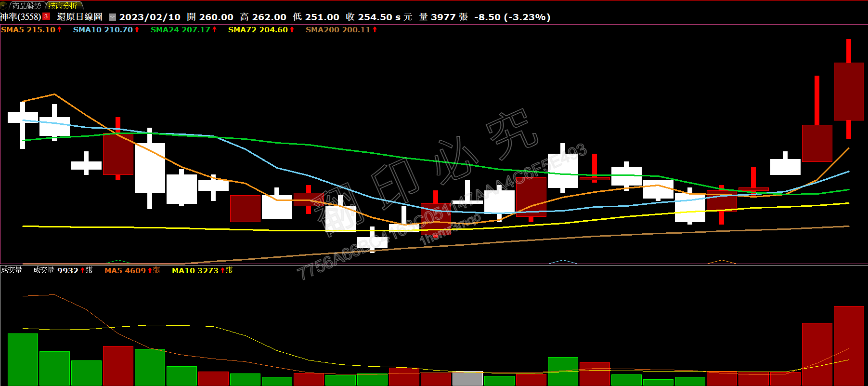Select the 技術分析 tab
The height and width of the screenshot is (386, 868).
[63, 6]
